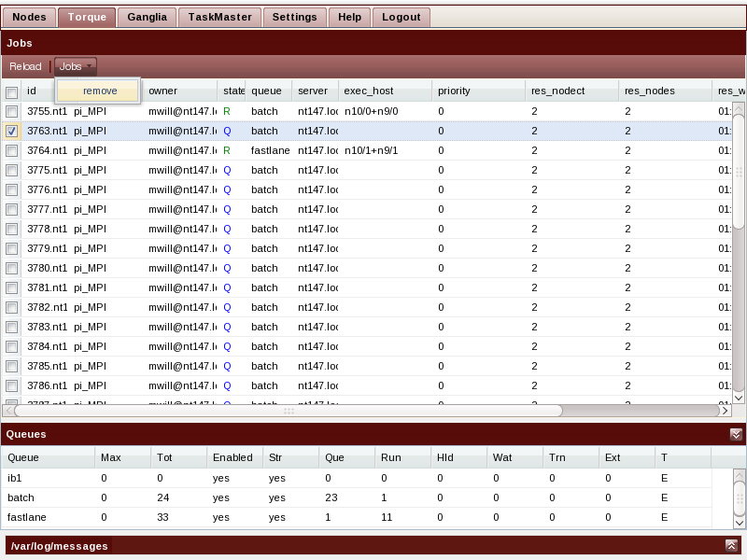The height and width of the screenshot is (560, 747).
Task: Sort jobs by the exec_host column
Action: point(385,91)
